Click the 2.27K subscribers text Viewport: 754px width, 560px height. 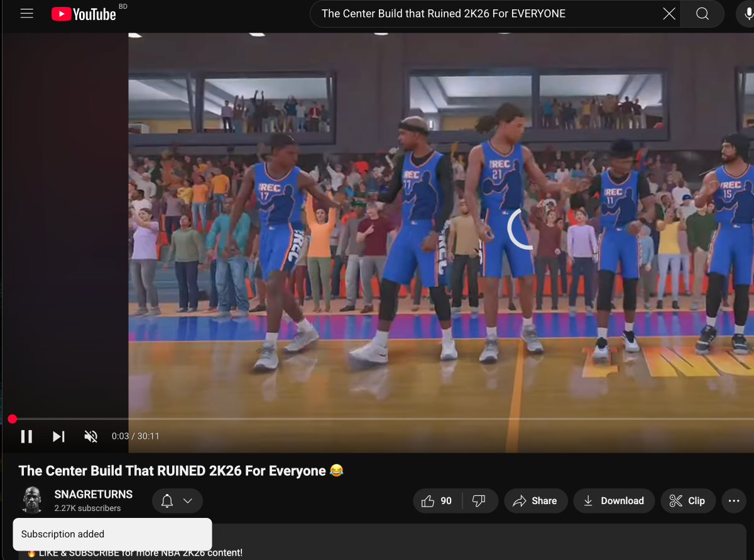(x=87, y=508)
